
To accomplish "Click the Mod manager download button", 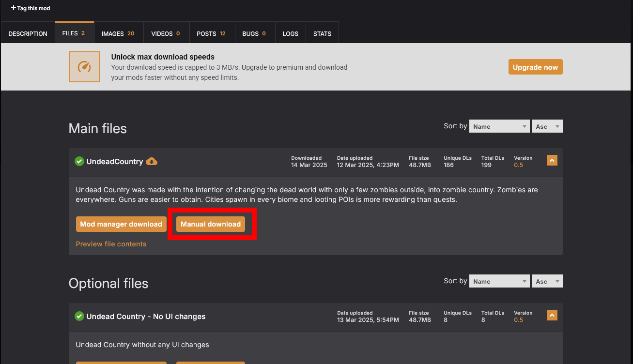I will [121, 224].
